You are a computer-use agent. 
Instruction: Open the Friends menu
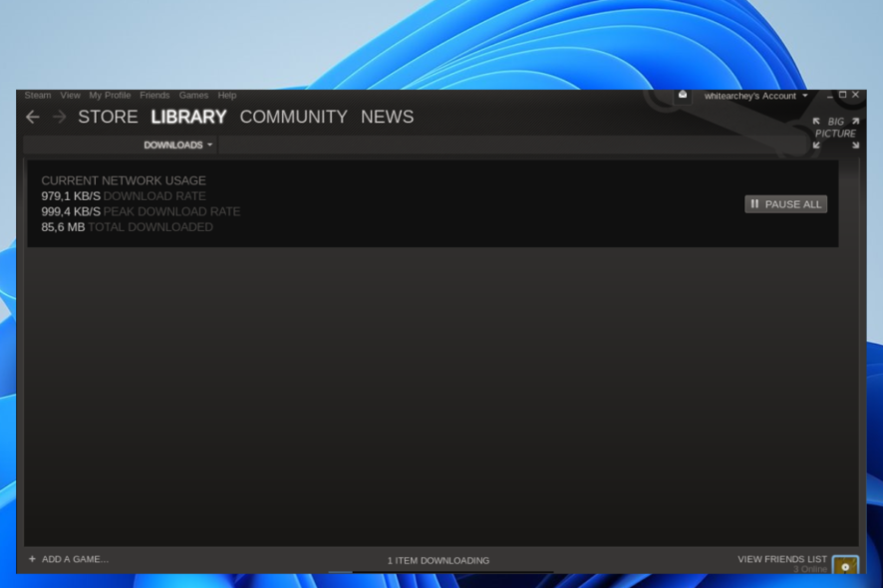coord(154,96)
